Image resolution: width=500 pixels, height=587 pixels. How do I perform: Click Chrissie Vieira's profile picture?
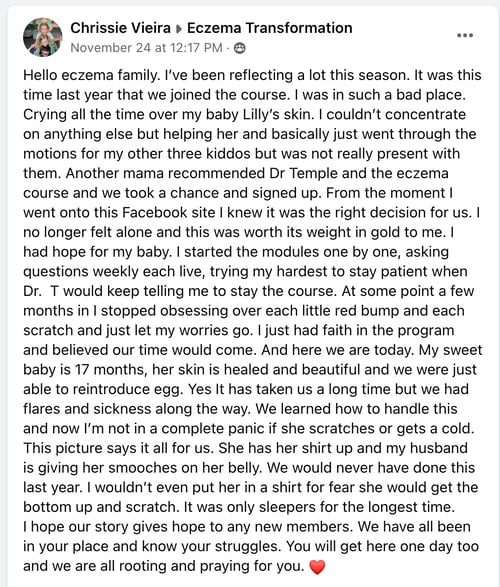coord(43,37)
